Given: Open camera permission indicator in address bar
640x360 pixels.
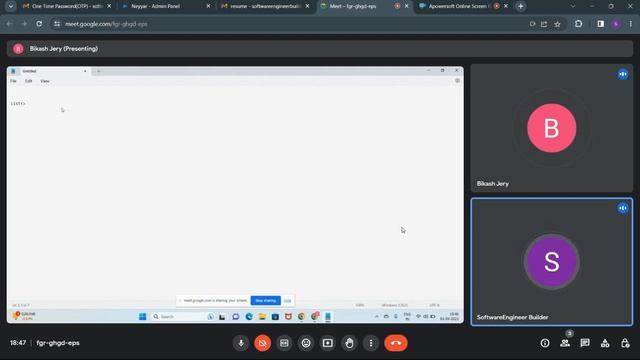Looking at the screenshot, I should point(532,24).
